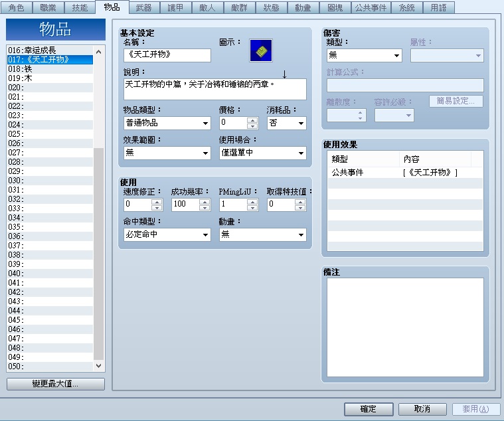The width and height of the screenshot is (504, 421).
Task: Click the 確定 button
Action: pos(369,409)
